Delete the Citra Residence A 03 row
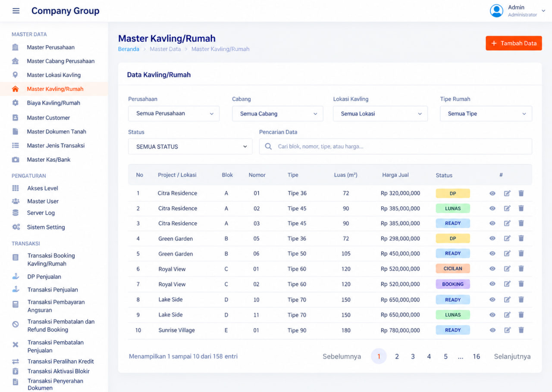Screen dimensions: 552x392 click(521, 223)
